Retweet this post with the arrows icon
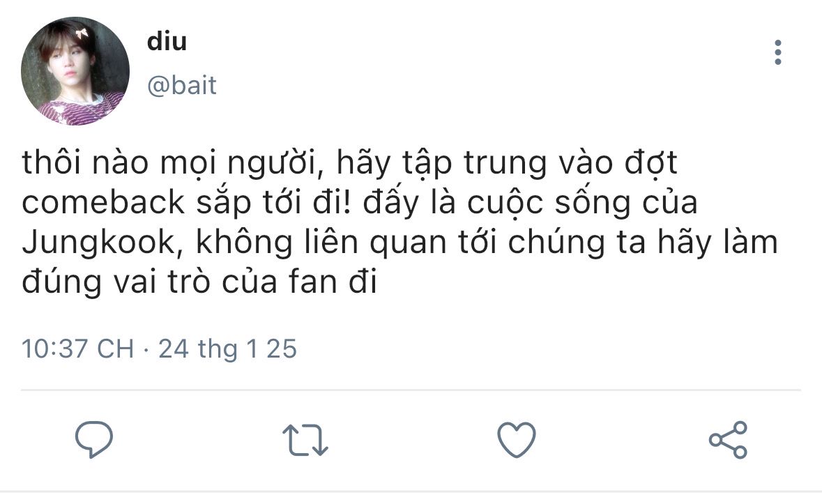 tap(305, 440)
